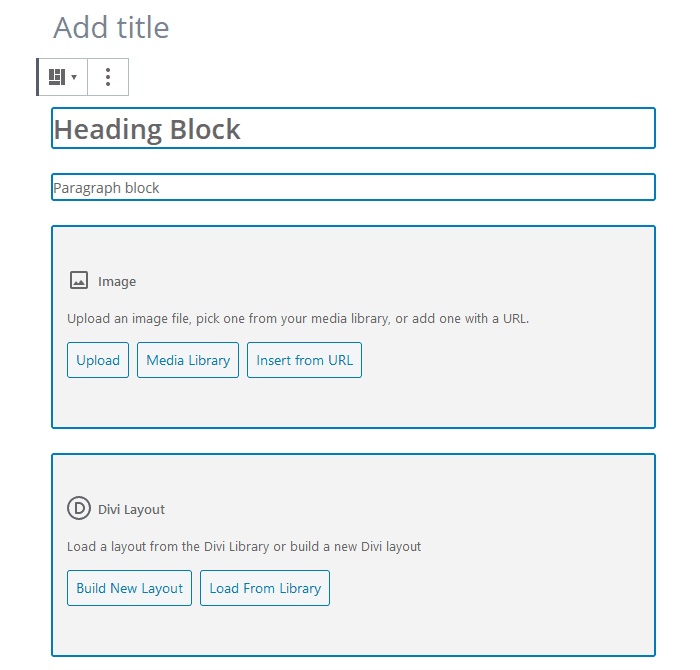The width and height of the screenshot is (700, 670).
Task: Open the block switcher dropdown arrow
Action: pyautogui.click(x=74, y=78)
